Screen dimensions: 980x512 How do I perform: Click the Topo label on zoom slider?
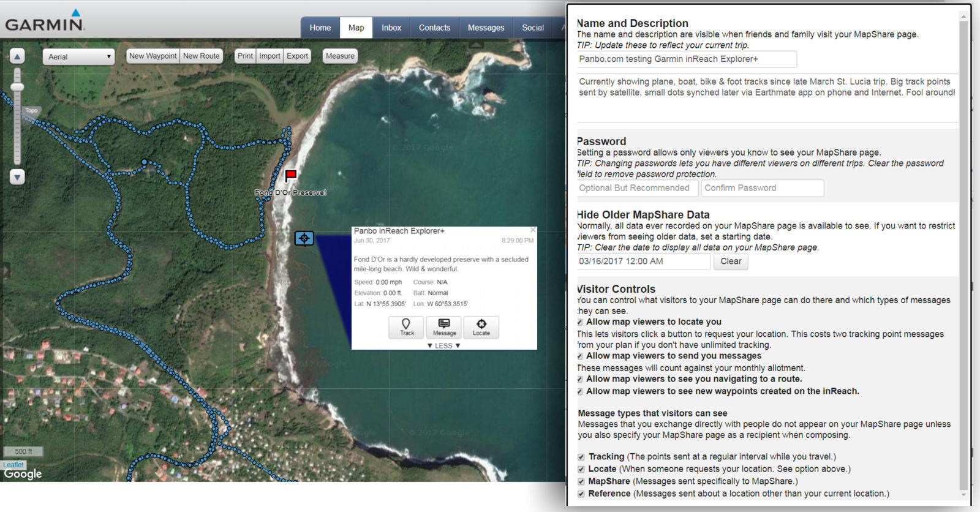[31, 111]
